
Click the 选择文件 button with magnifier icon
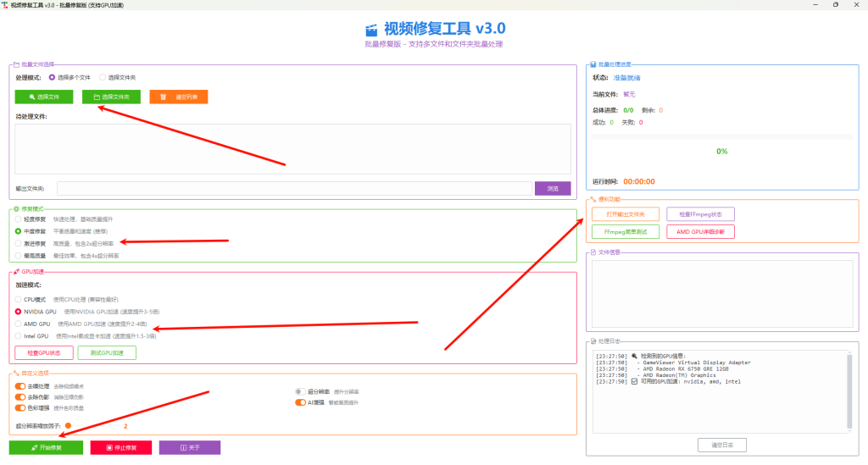click(x=43, y=97)
